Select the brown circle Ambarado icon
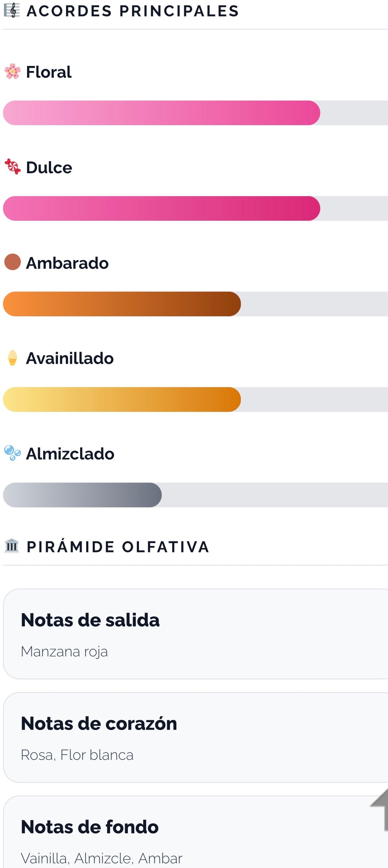 12,262
